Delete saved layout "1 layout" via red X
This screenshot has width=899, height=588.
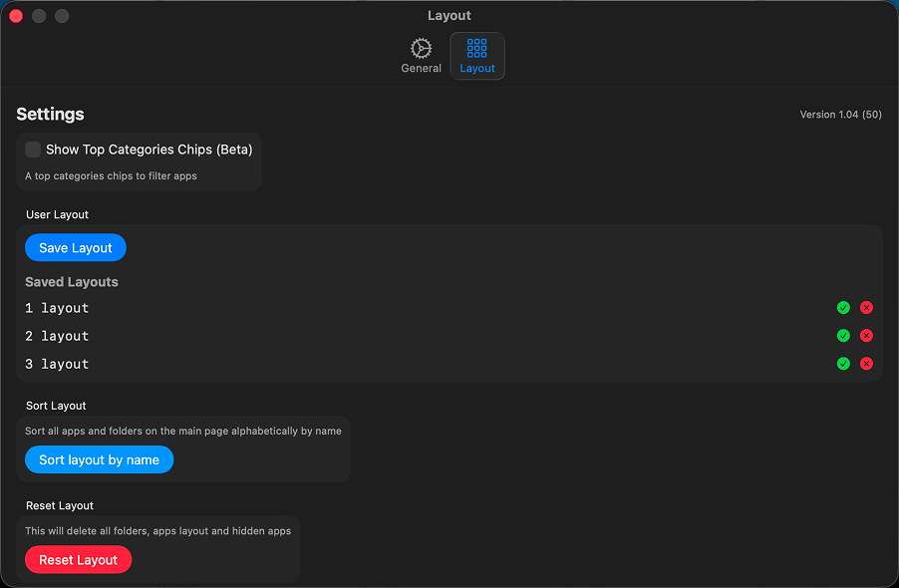(x=866, y=308)
